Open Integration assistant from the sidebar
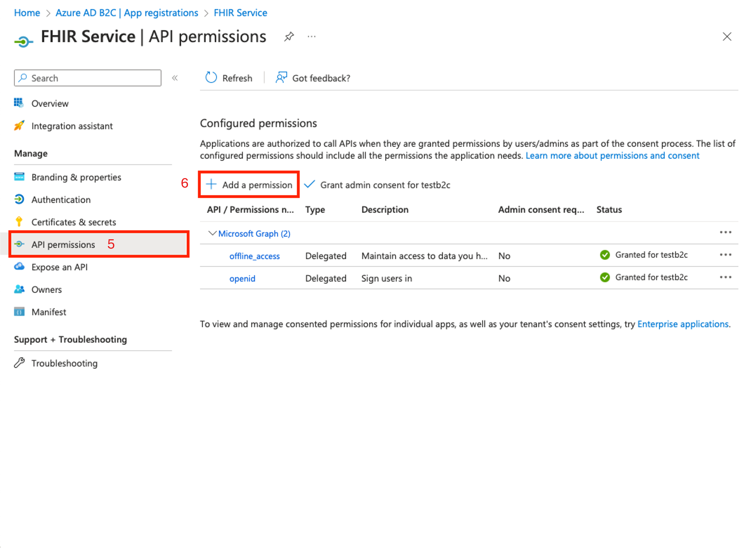Screen dimensions: 751x560 click(72, 126)
